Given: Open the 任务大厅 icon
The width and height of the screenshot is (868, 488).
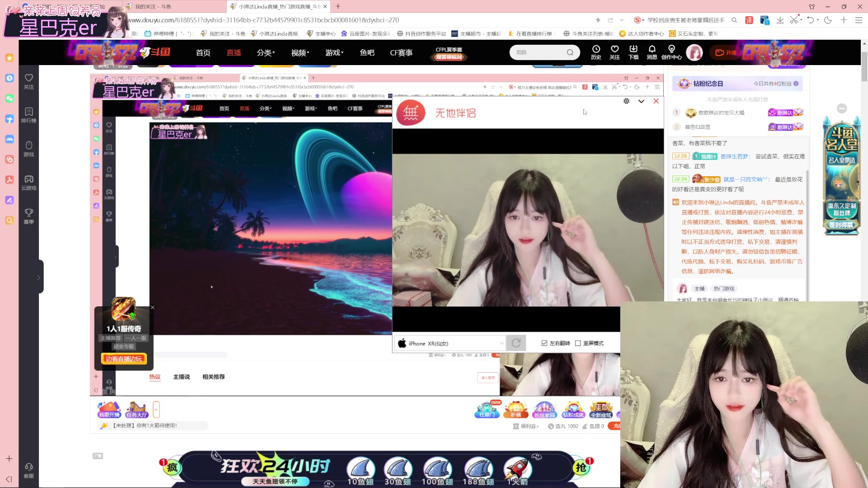Looking at the screenshot, I should pyautogui.click(x=137, y=410).
